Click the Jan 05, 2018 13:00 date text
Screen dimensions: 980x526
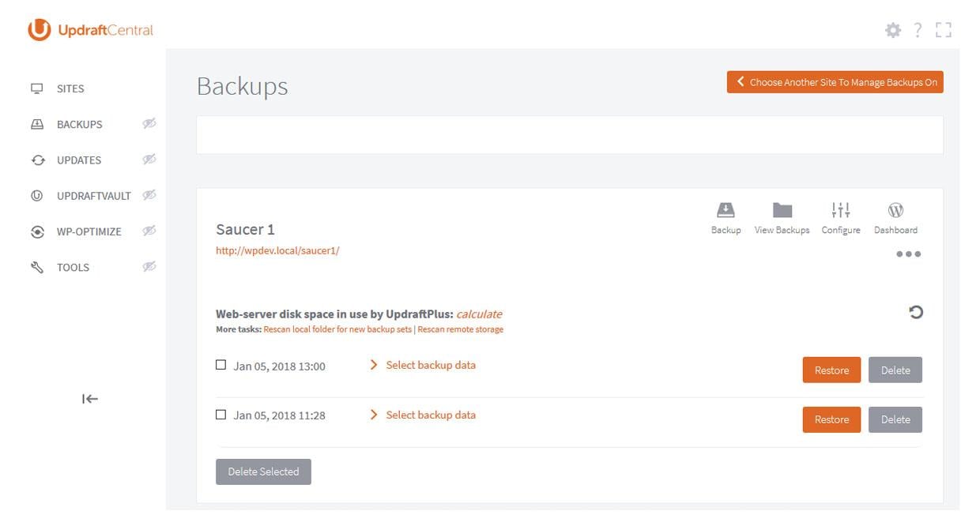click(x=279, y=366)
